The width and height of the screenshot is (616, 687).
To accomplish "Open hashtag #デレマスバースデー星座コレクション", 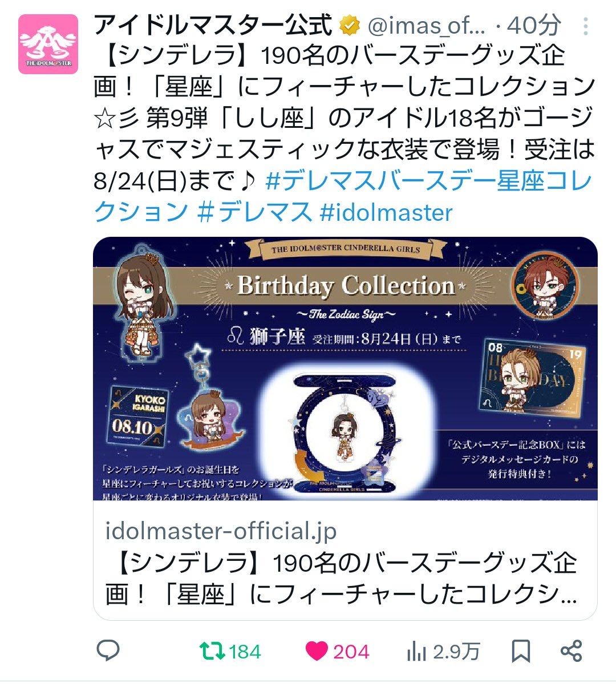I will (343, 197).
